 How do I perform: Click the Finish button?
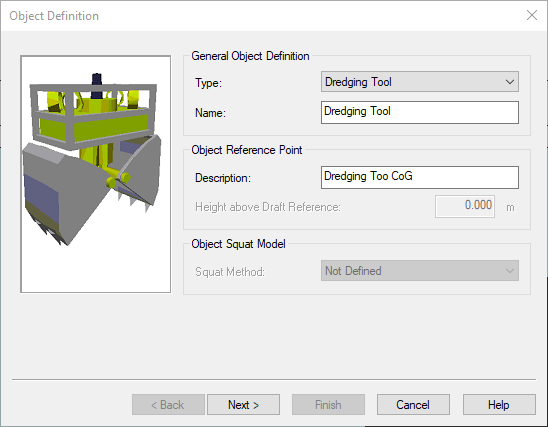(x=328, y=405)
